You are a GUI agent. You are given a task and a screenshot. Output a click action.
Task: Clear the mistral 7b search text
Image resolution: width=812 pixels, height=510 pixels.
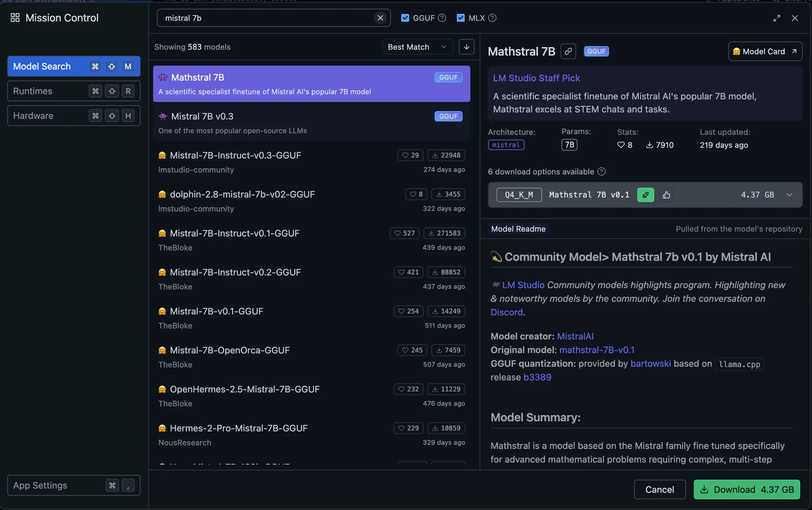coord(380,18)
